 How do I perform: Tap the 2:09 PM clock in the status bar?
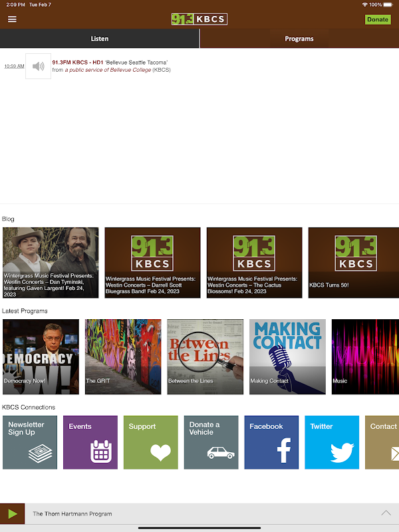15,5
